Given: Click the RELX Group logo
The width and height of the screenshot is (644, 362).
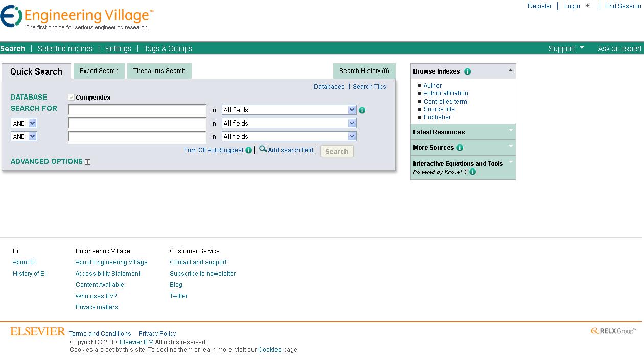Looking at the screenshot, I should pyautogui.click(x=613, y=331).
